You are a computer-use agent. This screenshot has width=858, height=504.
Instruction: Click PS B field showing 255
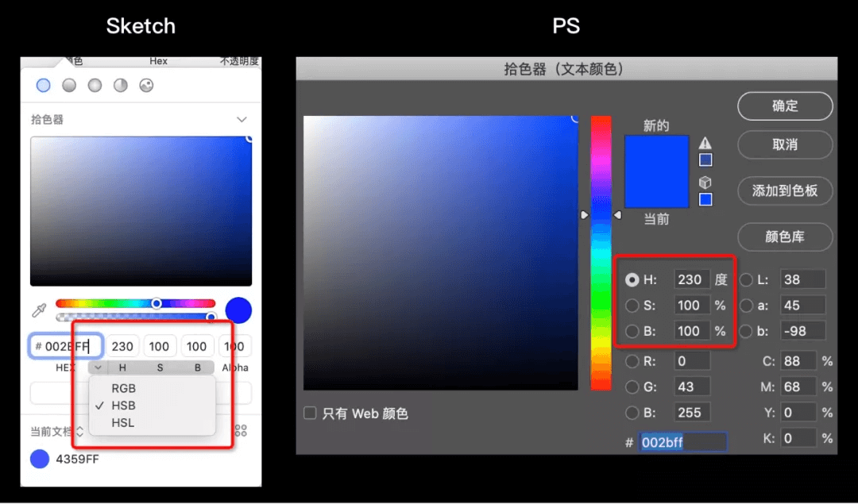click(x=692, y=413)
